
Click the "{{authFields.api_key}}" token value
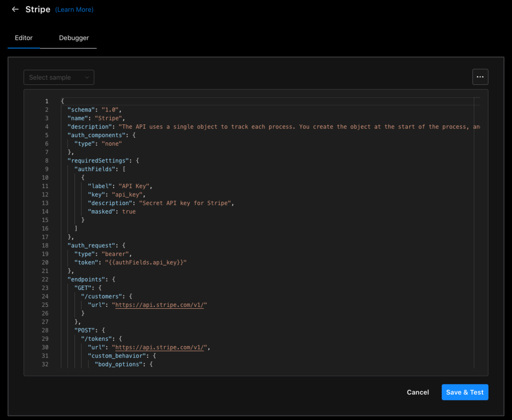tap(146, 262)
